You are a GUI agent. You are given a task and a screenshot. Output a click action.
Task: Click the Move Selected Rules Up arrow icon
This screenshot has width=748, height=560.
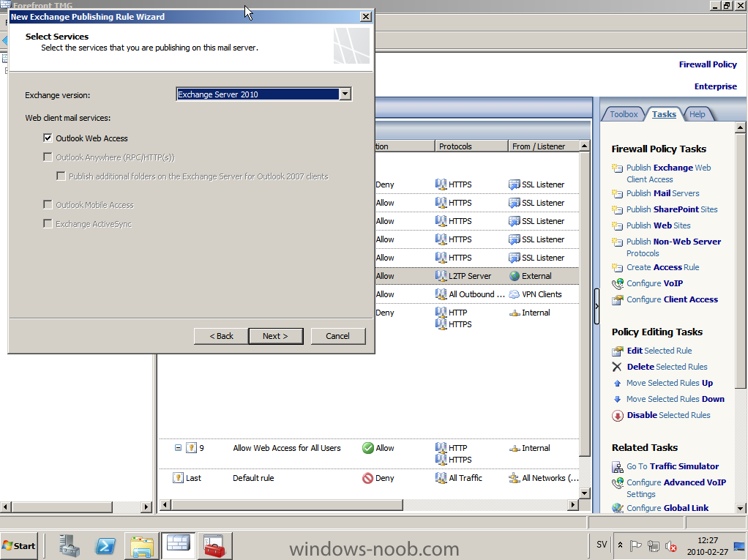617,383
